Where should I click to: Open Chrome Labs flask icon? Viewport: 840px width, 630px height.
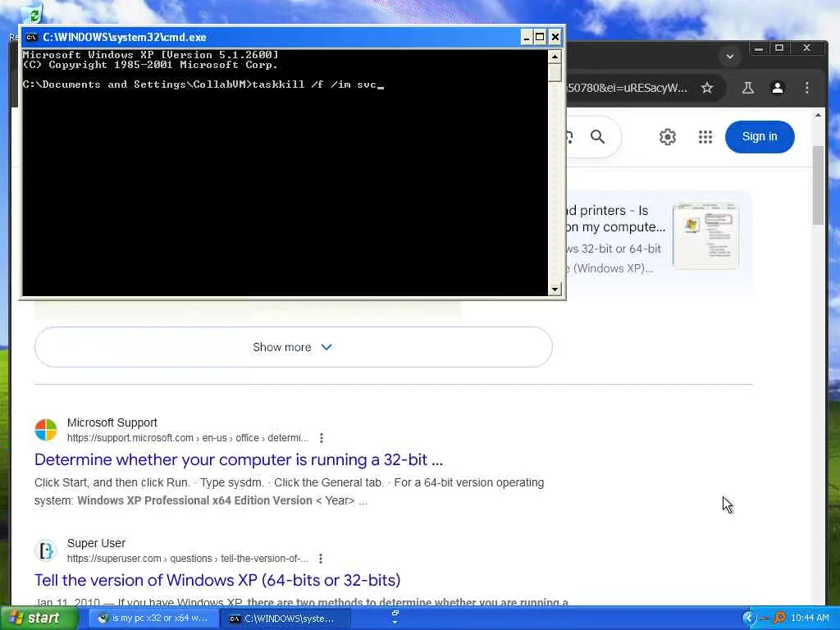(748, 88)
